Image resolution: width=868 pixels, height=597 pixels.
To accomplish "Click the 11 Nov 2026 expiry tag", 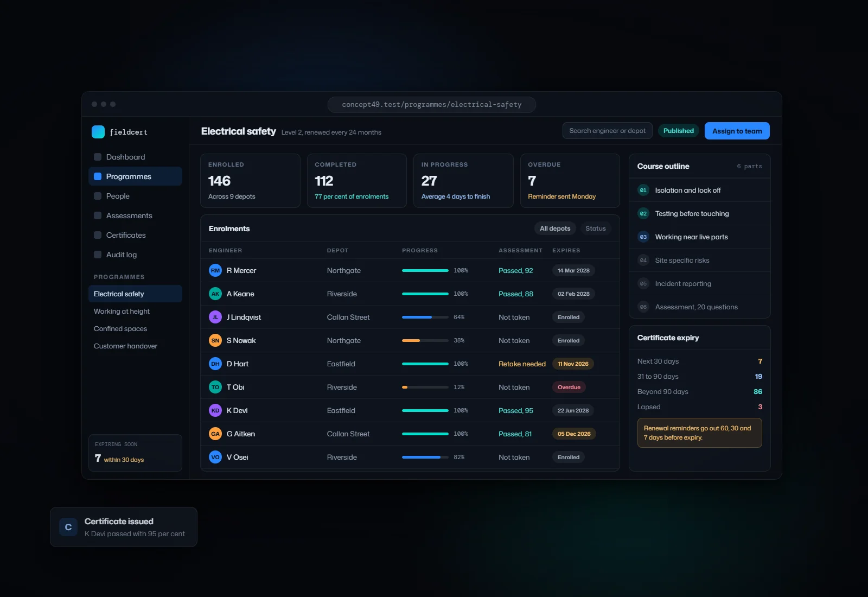I will point(573,364).
